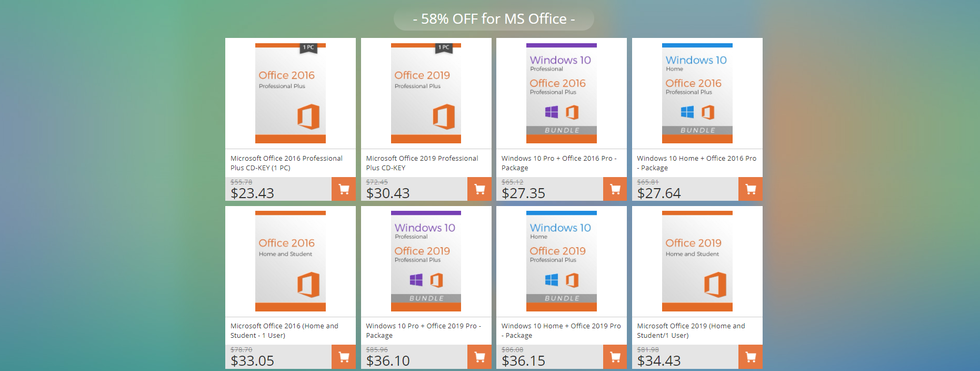980x371 pixels.
Task: Click cart icon for Windows 10 Home + Office 2016
Action: click(x=751, y=189)
